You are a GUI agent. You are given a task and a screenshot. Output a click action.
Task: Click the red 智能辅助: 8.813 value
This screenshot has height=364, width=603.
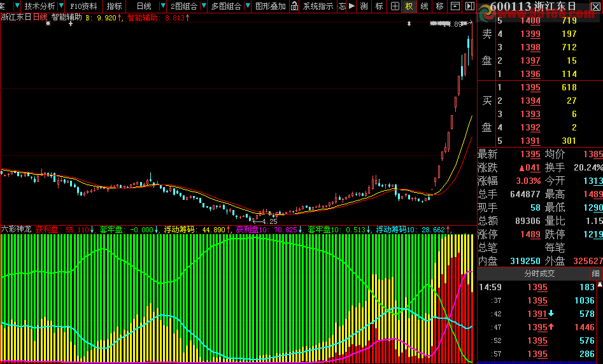(x=158, y=17)
